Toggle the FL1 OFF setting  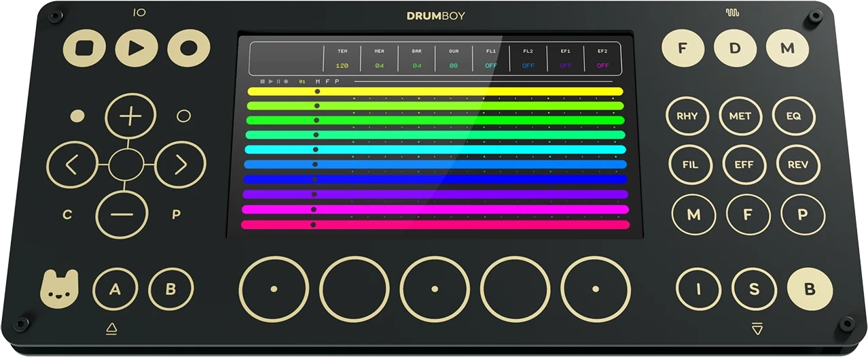coord(491,66)
